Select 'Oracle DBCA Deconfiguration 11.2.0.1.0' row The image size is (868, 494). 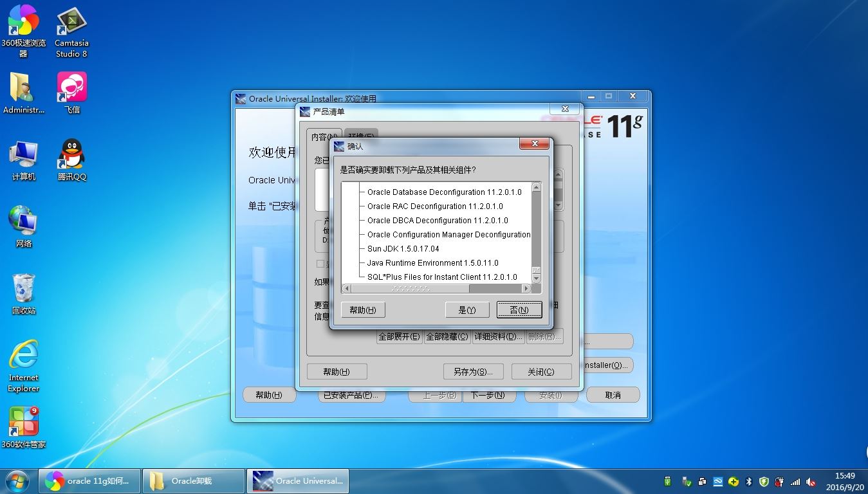438,221
